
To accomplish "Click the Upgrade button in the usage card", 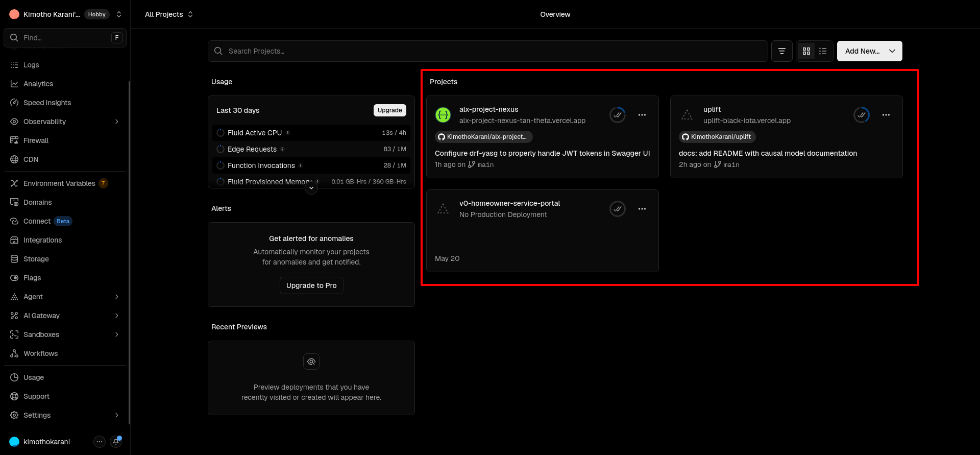I will pos(390,110).
